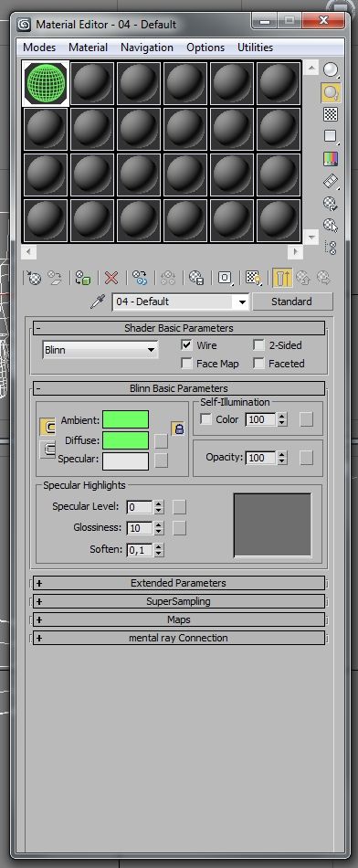The image size is (358, 868).
Task: Reset material with the red X icon
Action: 111,278
